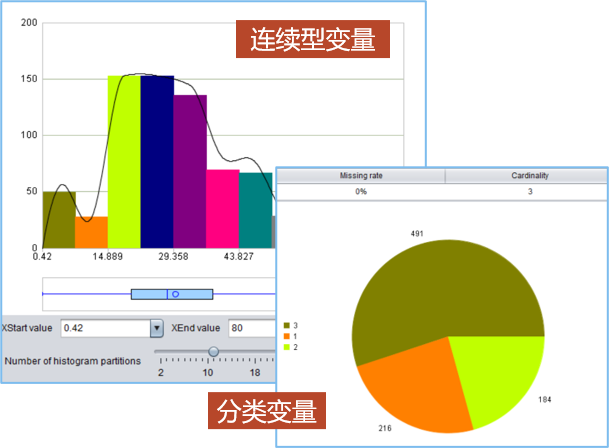Click the olive histogram bar at 0.42
This screenshot has height=448, width=609.
[x=59, y=220]
